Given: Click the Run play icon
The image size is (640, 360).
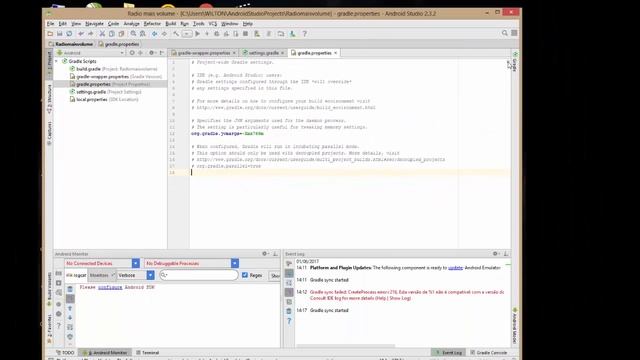Looking at the screenshot, I should point(198,34).
